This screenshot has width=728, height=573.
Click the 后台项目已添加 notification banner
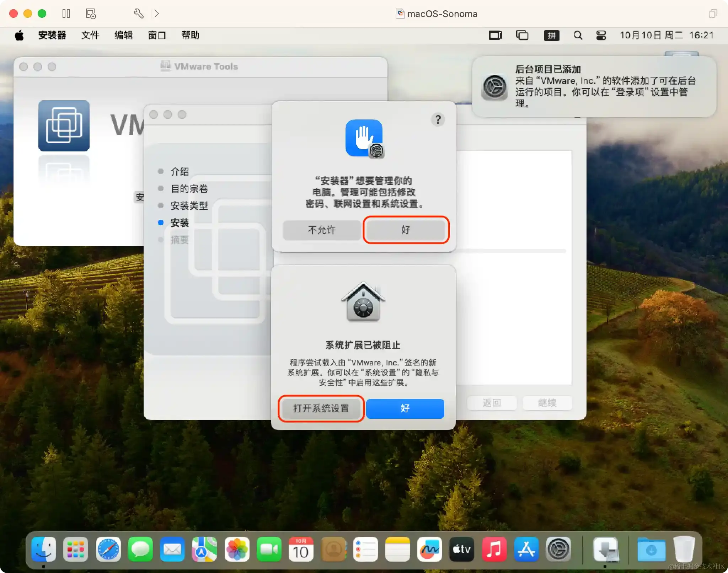(x=593, y=87)
